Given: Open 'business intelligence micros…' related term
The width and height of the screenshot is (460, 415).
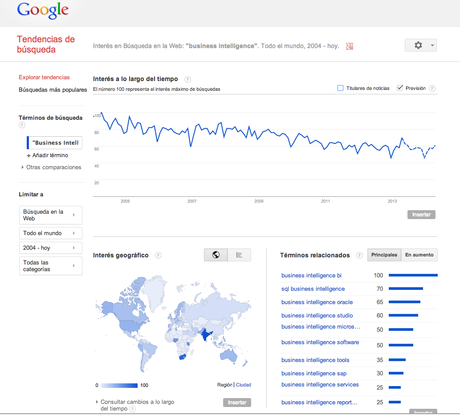Looking at the screenshot, I should [321, 327].
